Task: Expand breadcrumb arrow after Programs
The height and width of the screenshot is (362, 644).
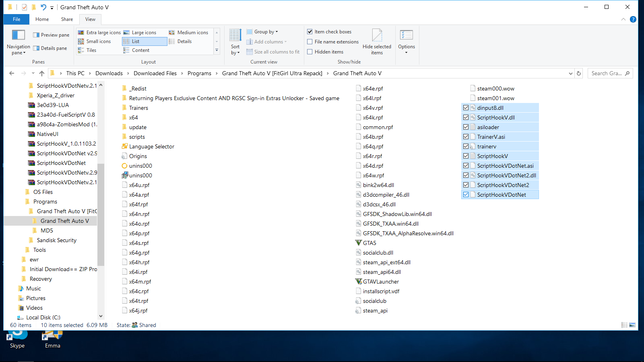Action: tap(217, 73)
